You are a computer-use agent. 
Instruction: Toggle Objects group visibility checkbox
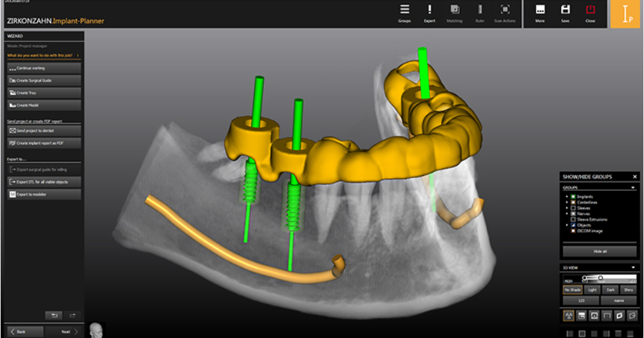click(573, 226)
